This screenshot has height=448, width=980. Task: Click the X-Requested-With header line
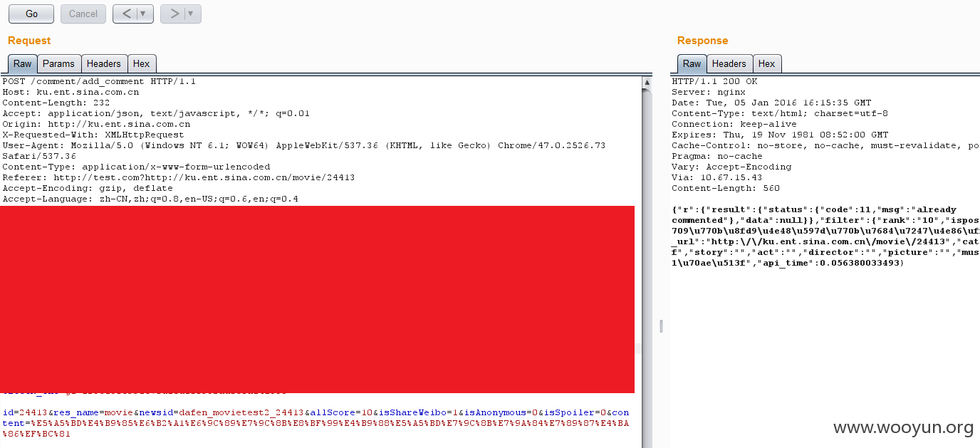pyautogui.click(x=93, y=135)
